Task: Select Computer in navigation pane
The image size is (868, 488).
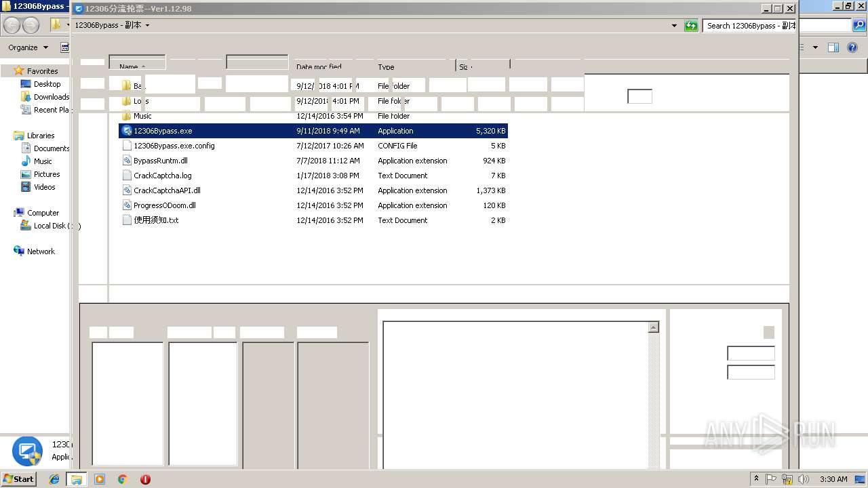Action: [43, 213]
